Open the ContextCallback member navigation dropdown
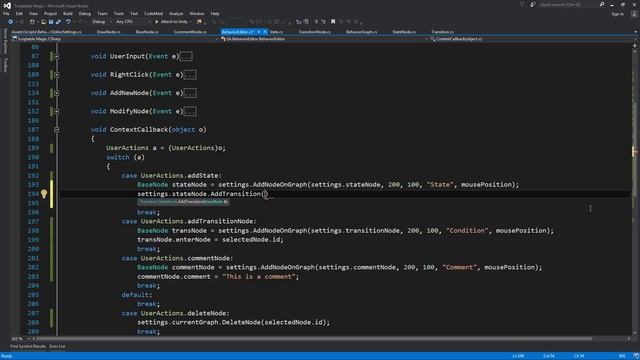The width and height of the screenshot is (640, 360). (x=532, y=39)
